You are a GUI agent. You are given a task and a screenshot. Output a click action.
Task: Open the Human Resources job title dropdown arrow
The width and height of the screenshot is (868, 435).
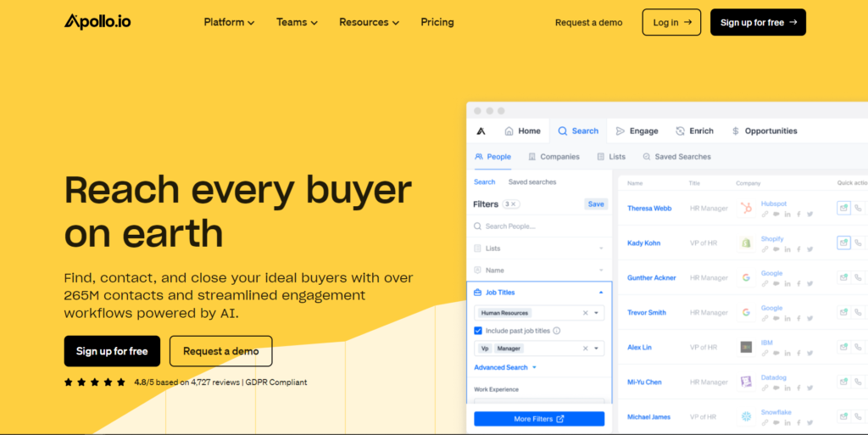tap(597, 313)
